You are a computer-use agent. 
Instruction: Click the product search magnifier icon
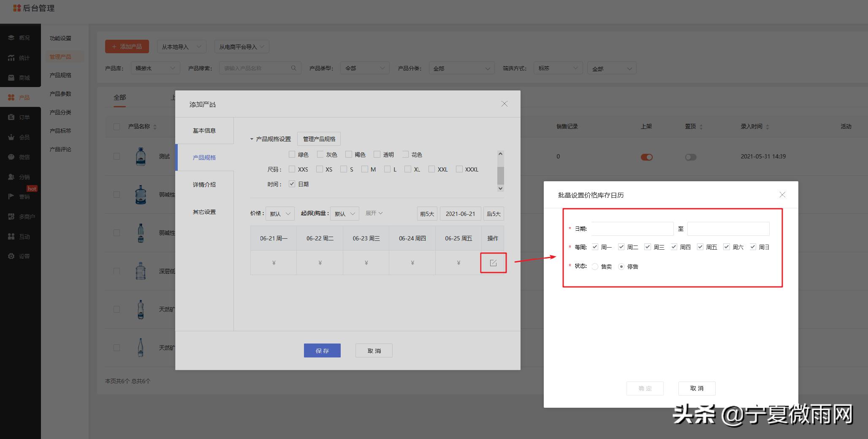(293, 68)
